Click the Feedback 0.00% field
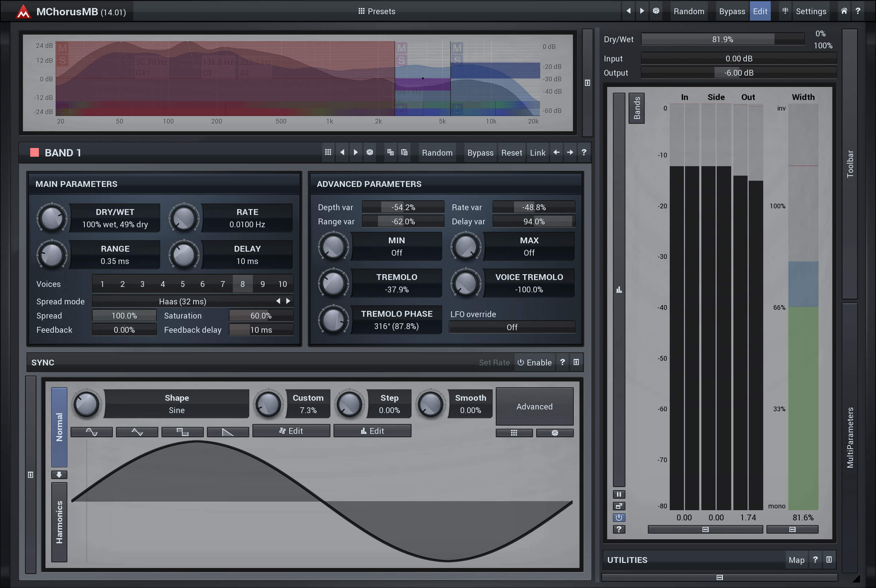Viewport: 876px width, 588px height. pos(124,329)
